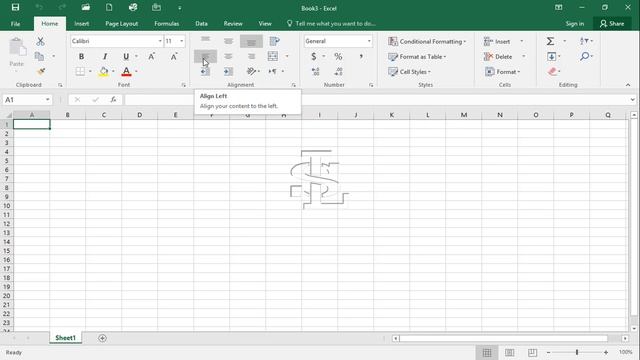Click the Copy icon in Clipboard group
The height and width of the screenshot is (360, 640).
pos(39,56)
